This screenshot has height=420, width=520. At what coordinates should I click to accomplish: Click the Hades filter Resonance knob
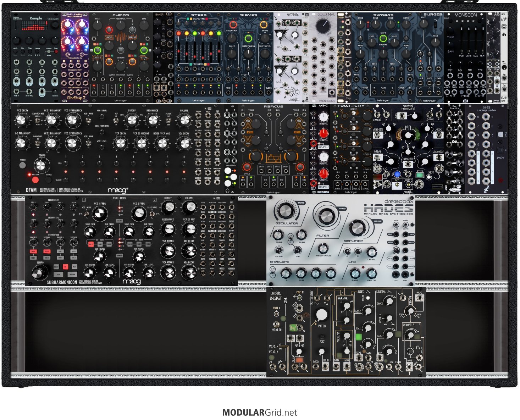coord(323,248)
